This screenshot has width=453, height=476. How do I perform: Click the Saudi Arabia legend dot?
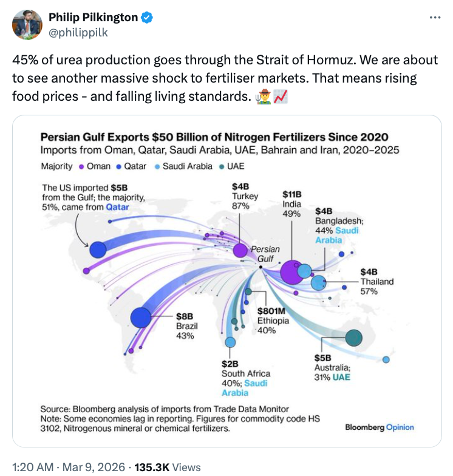coord(155,166)
